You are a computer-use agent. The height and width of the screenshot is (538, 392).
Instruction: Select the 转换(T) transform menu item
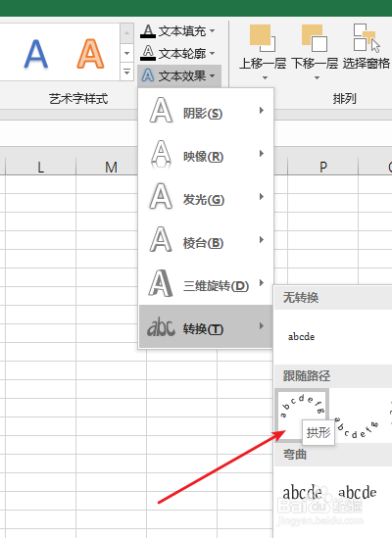click(206, 326)
